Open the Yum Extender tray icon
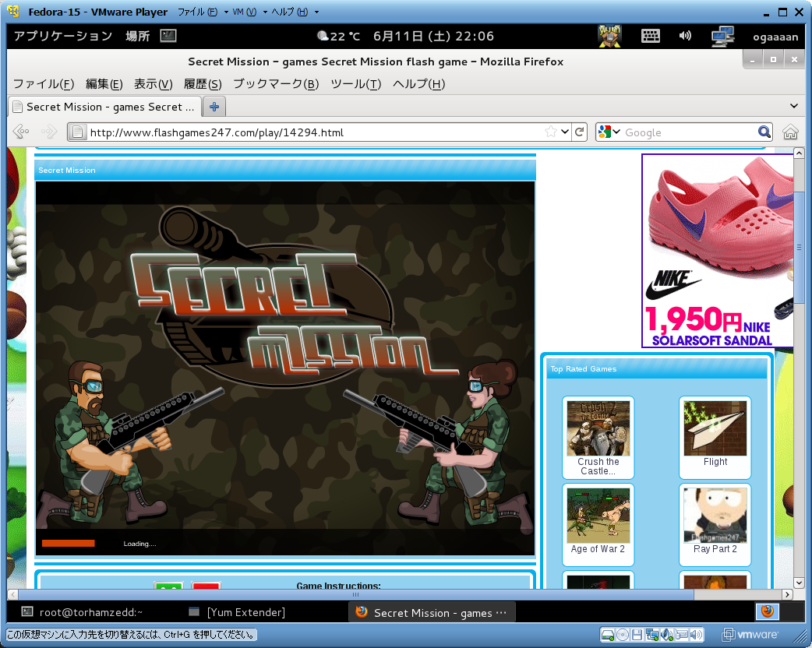Image resolution: width=812 pixels, height=648 pixels. tap(609, 37)
